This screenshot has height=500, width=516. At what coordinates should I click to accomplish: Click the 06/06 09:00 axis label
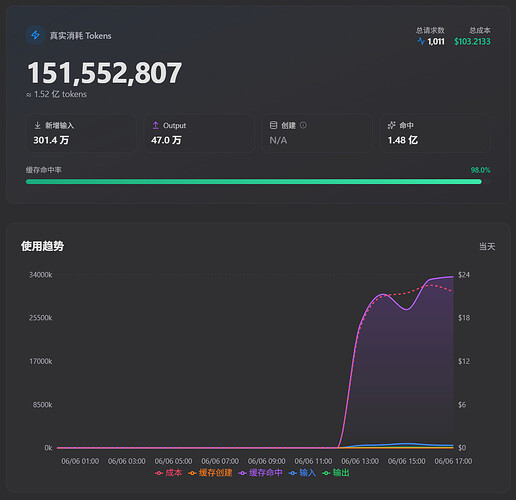267,461
